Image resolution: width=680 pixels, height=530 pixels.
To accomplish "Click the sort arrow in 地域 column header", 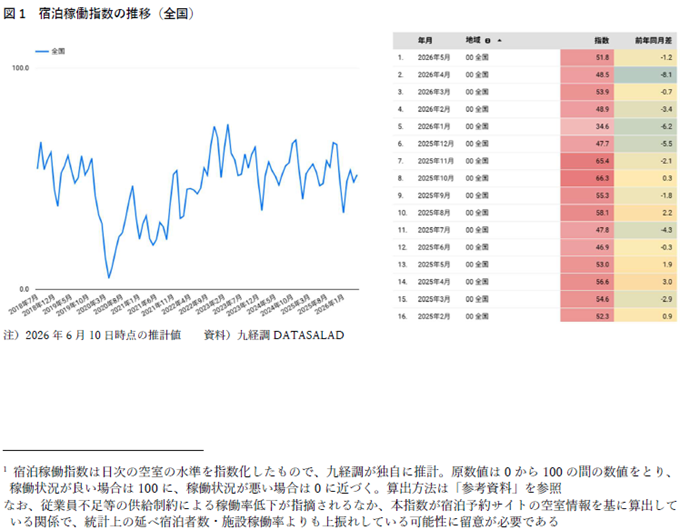I will (500, 41).
